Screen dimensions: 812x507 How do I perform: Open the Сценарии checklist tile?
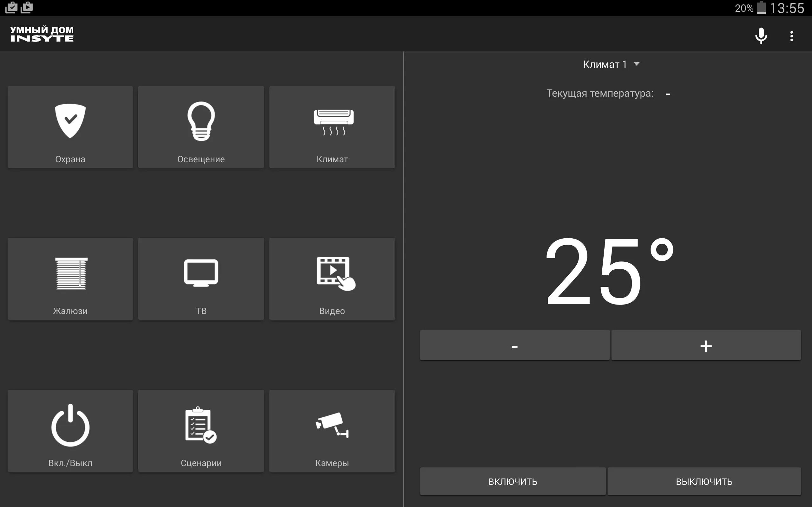coord(201,431)
